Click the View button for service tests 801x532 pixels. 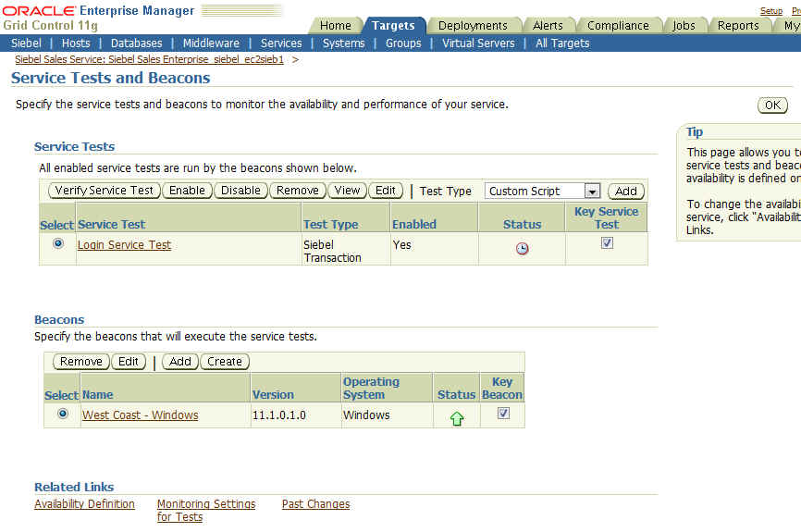(x=347, y=191)
